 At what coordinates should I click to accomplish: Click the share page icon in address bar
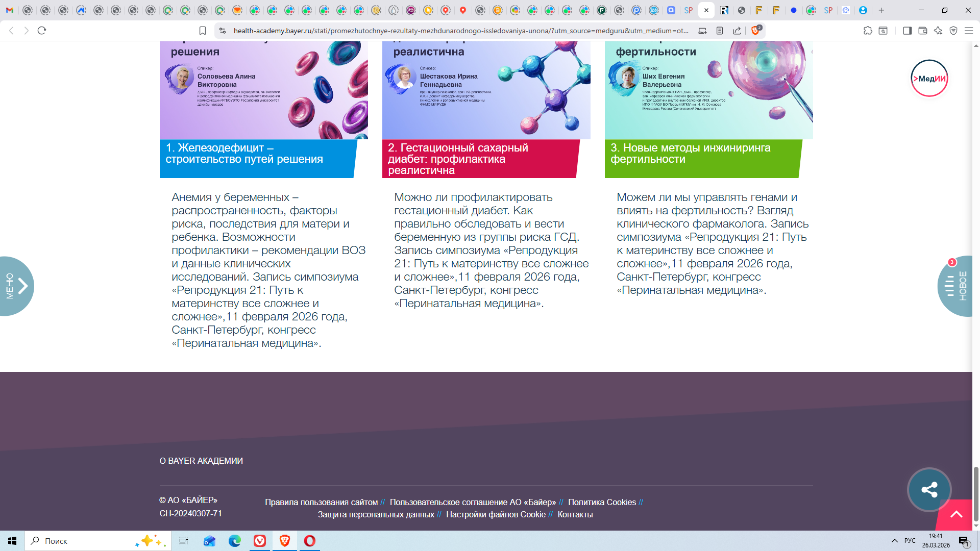tap(737, 31)
